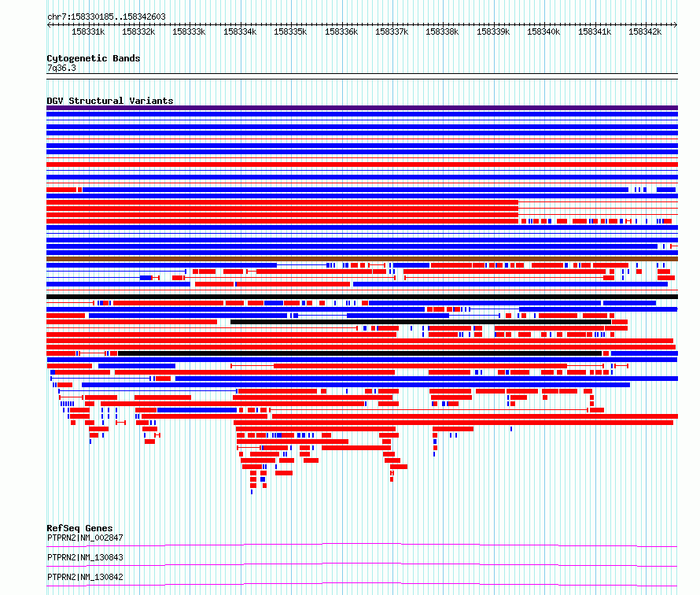Click the 158339k ruler tick label
Viewport: 700px width, 595px height.
(493, 31)
